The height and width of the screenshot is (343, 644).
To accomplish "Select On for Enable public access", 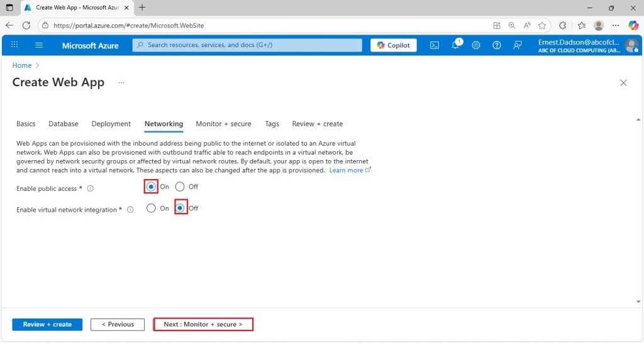I will (151, 187).
